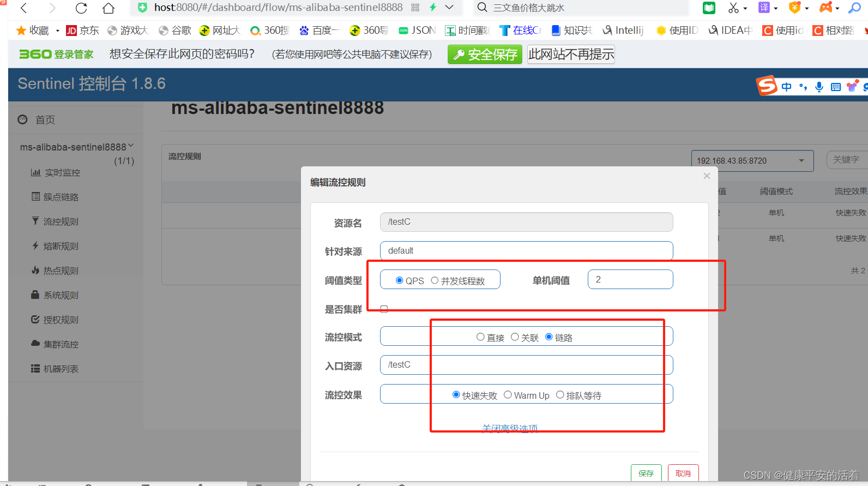This screenshot has width=868, height=486.
Task: Open machine 192.168.43.85:8720 dropdown
Action: click(x=752, y=161)
